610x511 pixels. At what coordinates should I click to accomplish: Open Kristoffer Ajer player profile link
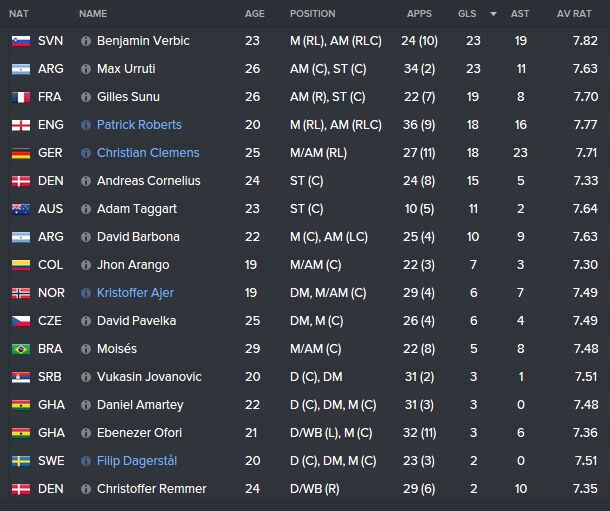[135, 293]
